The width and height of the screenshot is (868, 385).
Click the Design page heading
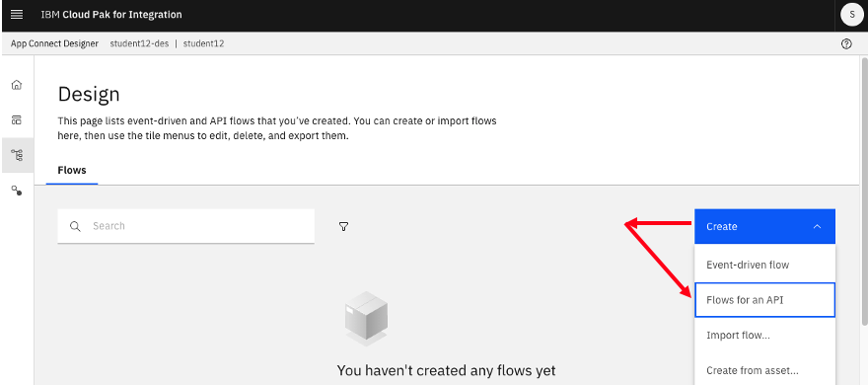point(89,94)
